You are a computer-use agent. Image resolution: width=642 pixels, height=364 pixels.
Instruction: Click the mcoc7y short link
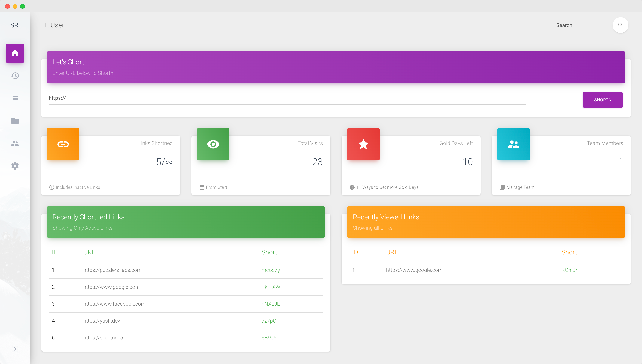[271, 270]
